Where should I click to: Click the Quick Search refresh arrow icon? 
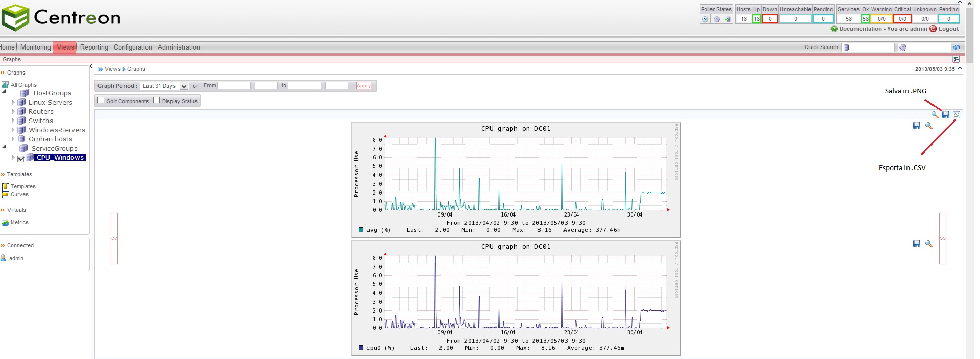[x=957, y=47]
